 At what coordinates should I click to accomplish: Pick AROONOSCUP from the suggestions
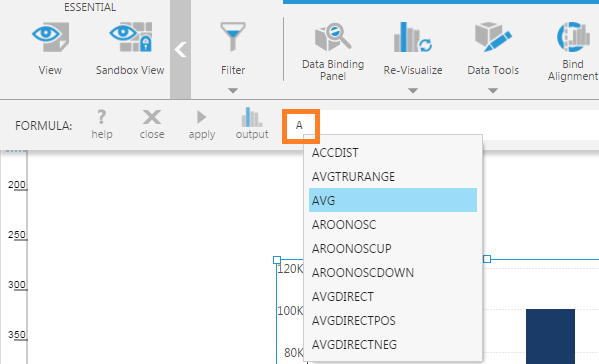point(393,248)
